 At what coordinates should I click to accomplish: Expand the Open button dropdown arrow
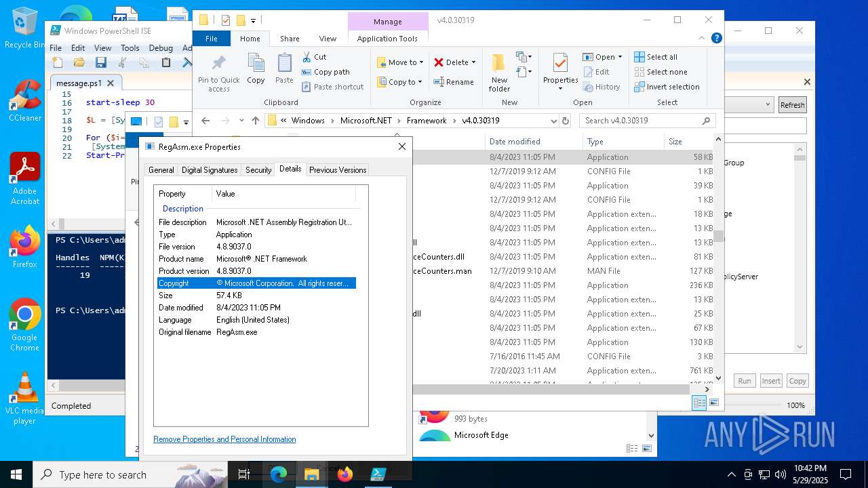point(620,57)
